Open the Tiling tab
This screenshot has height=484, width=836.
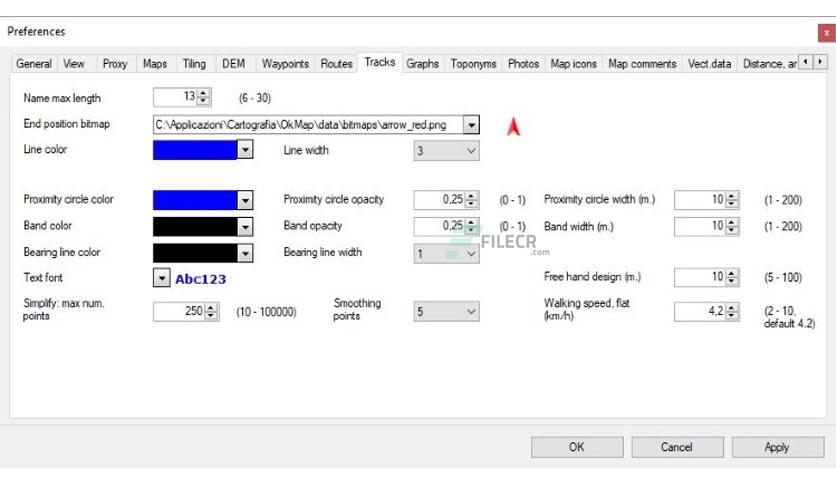(195, 64)
